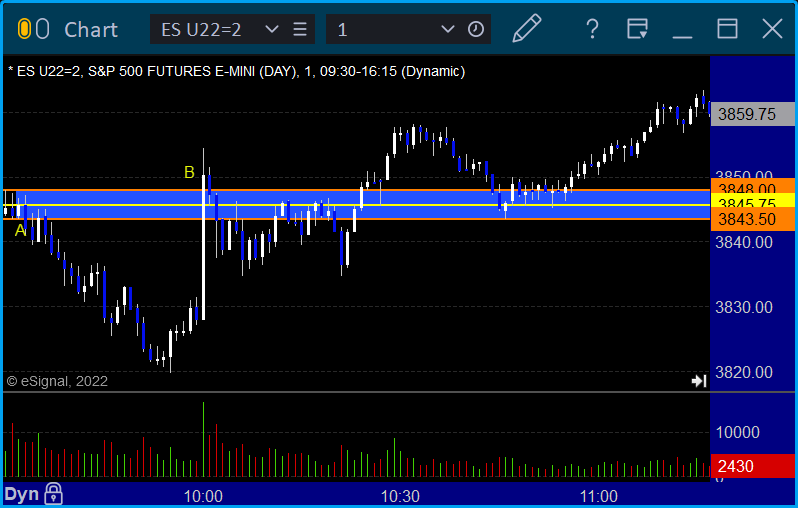
Task: Expand the interval dropdown arrow
Action: (x=447, y=29)
